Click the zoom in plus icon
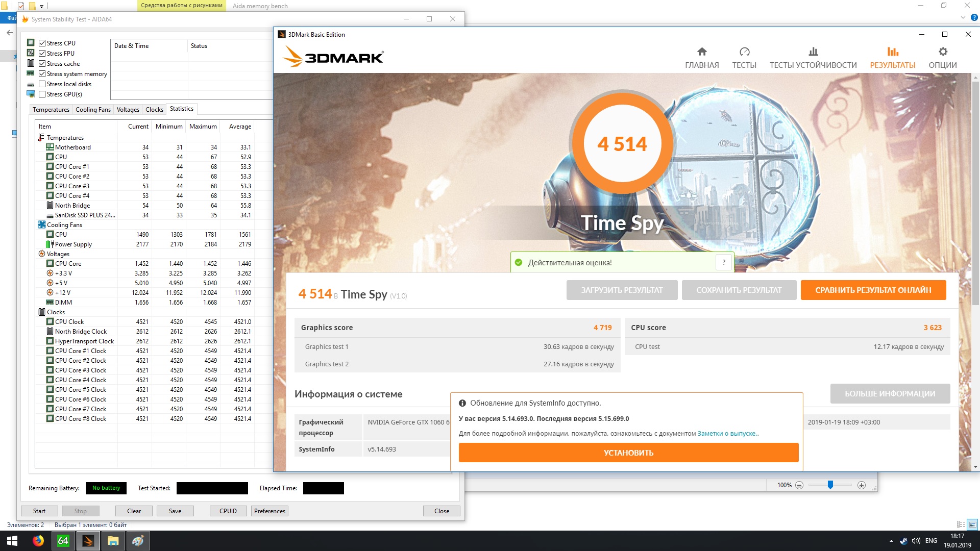 (862, 485)
